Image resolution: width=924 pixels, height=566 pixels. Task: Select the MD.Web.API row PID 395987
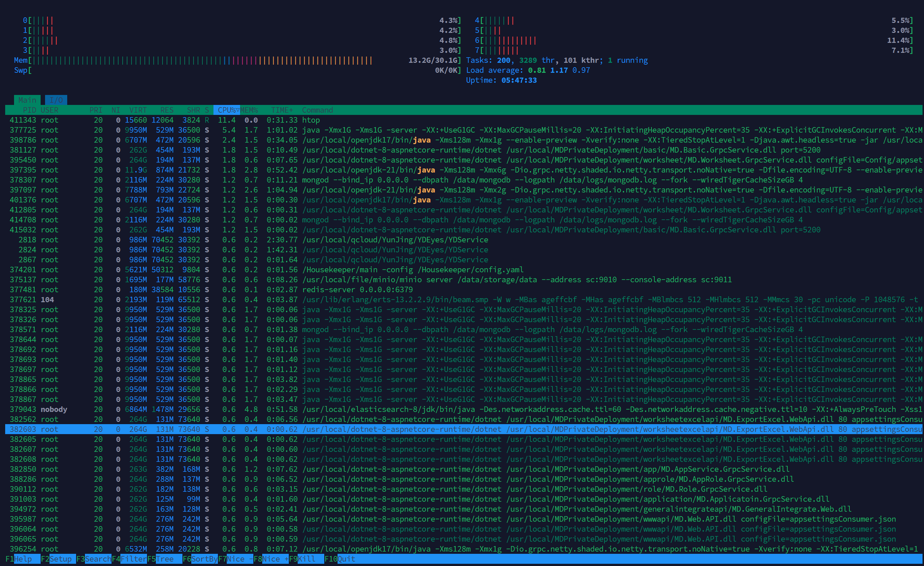(463, 519)
